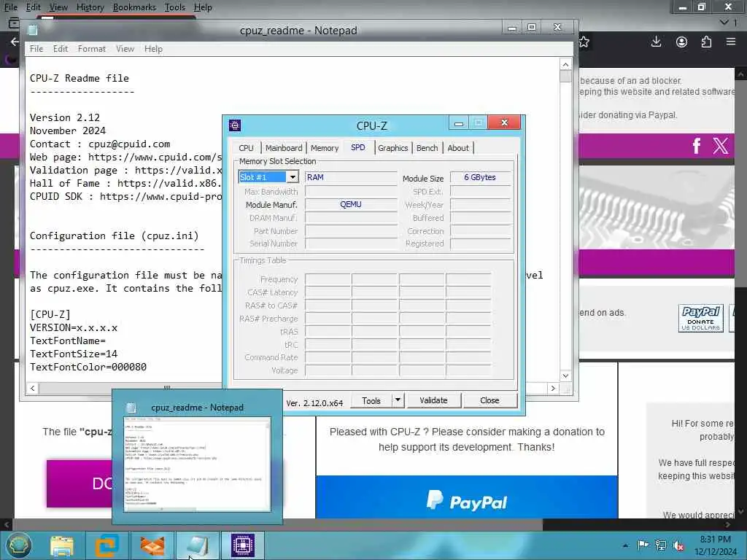
Task: Click the cpuz_readme Notepad thumbnail preview
Action: [x=197, y=464]
